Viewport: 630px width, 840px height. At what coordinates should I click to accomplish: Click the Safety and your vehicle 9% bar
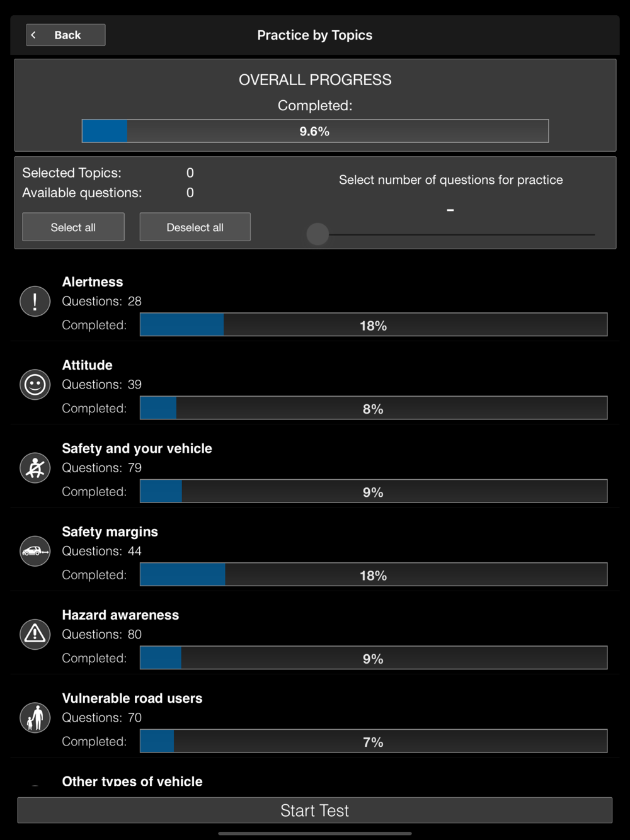373,492
